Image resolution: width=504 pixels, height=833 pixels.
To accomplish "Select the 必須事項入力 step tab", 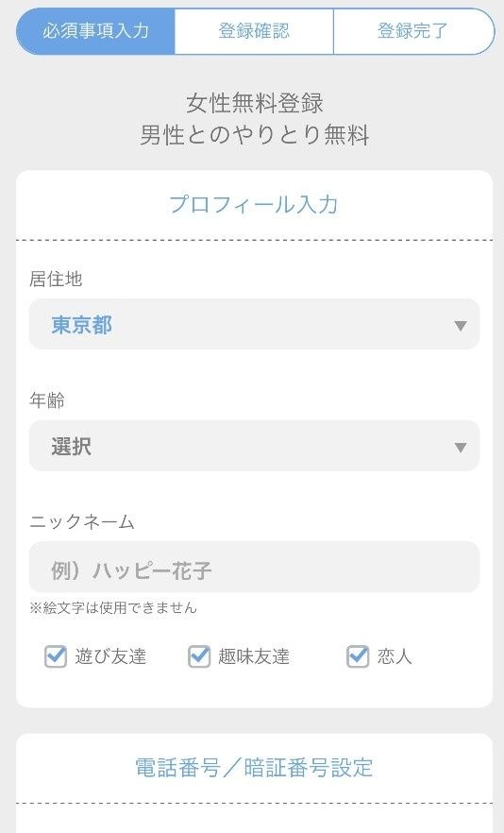I will click(x=95, y=31).
